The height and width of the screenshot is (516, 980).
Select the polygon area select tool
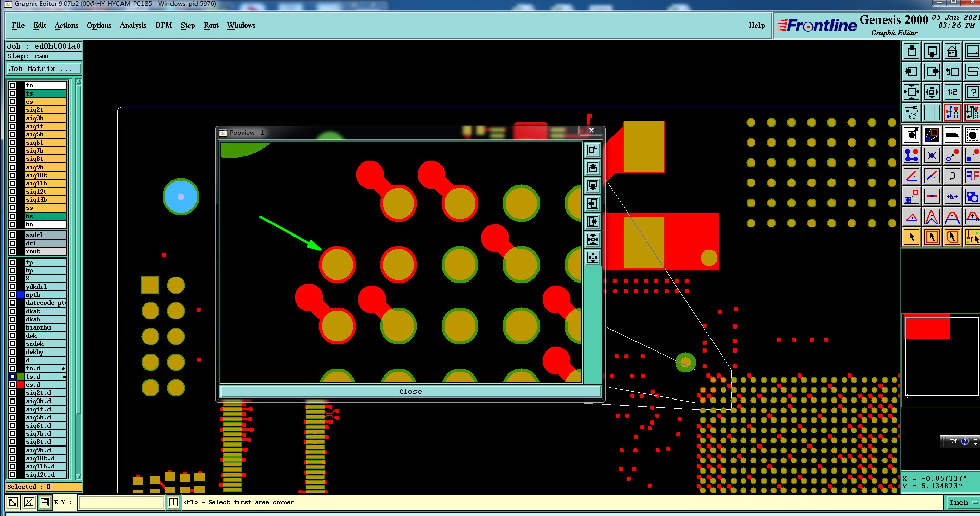tap(952, 237)
